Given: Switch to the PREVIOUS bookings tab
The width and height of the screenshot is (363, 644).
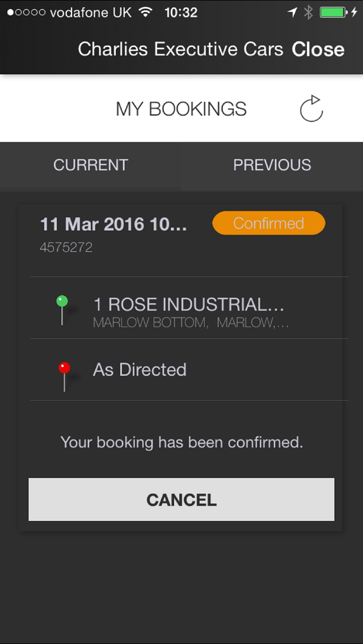Looking at the screenshot, I should [272, 165].
